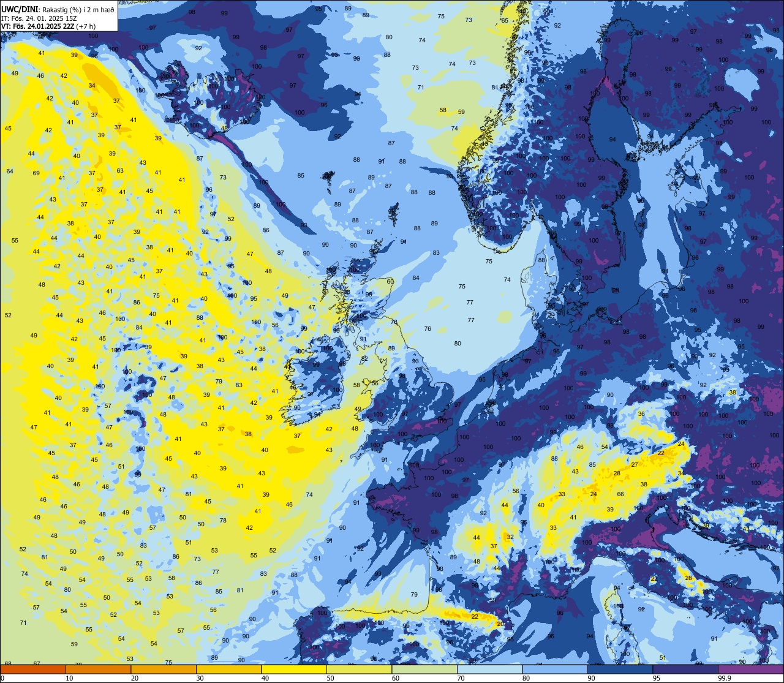784x683 pixels.
Task: Click the "99.9" legend scale label
Action: coord(725,678)
